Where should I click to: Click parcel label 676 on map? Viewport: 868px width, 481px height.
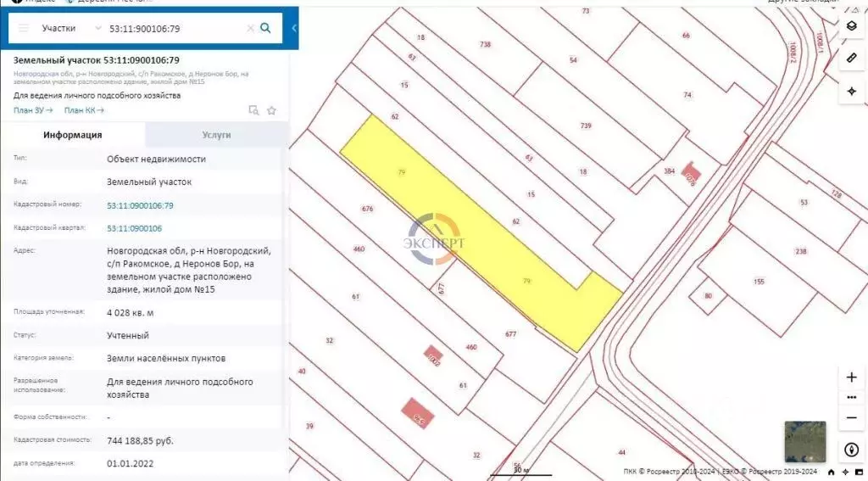[x=368, y=209]
